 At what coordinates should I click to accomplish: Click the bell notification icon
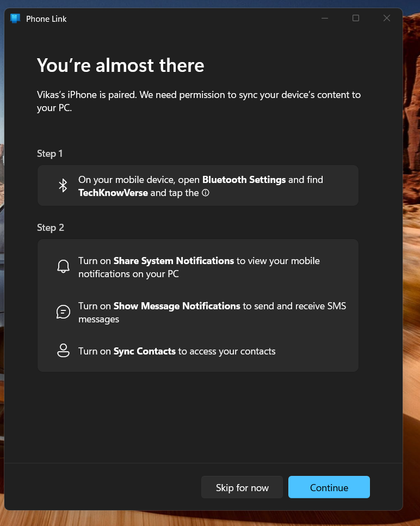64,267
